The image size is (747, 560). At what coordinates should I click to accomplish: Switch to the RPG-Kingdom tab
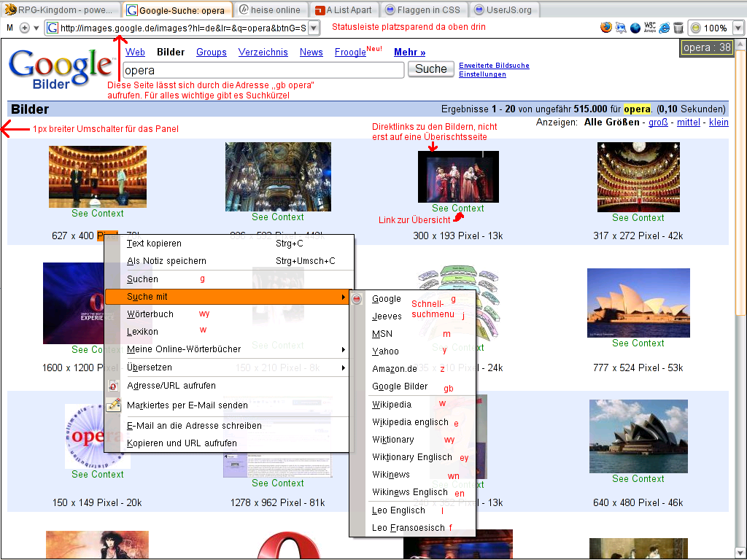click(x=60, y=9)
